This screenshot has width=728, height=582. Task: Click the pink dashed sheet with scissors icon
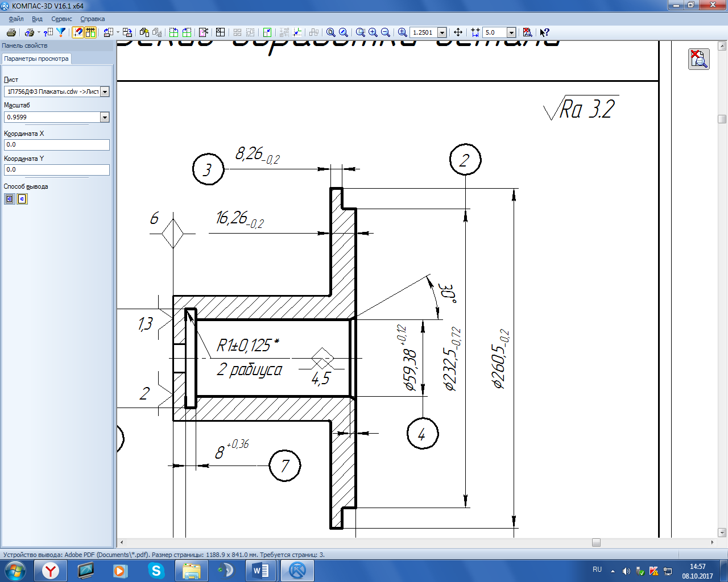pyautogui.click(x=204, y=32)
